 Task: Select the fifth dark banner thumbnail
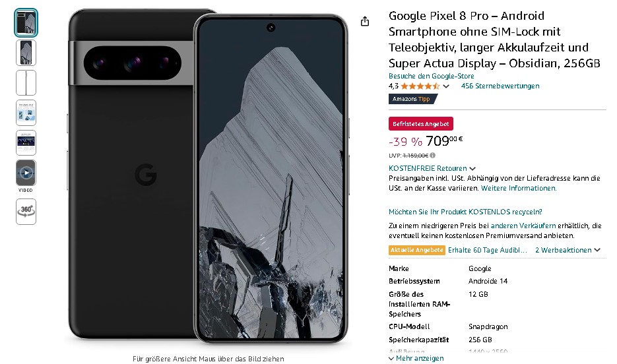pos(26,142)
